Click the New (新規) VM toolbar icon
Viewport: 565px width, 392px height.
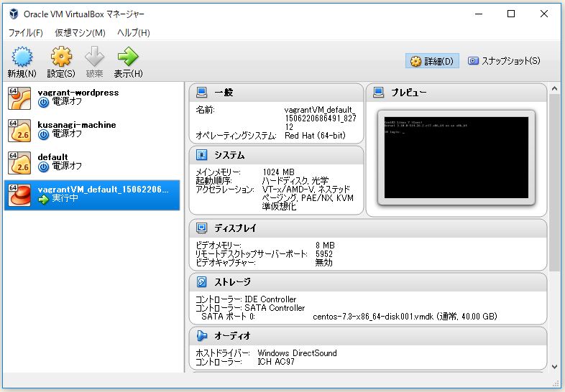pyautogui.click(x=22, y=57)
